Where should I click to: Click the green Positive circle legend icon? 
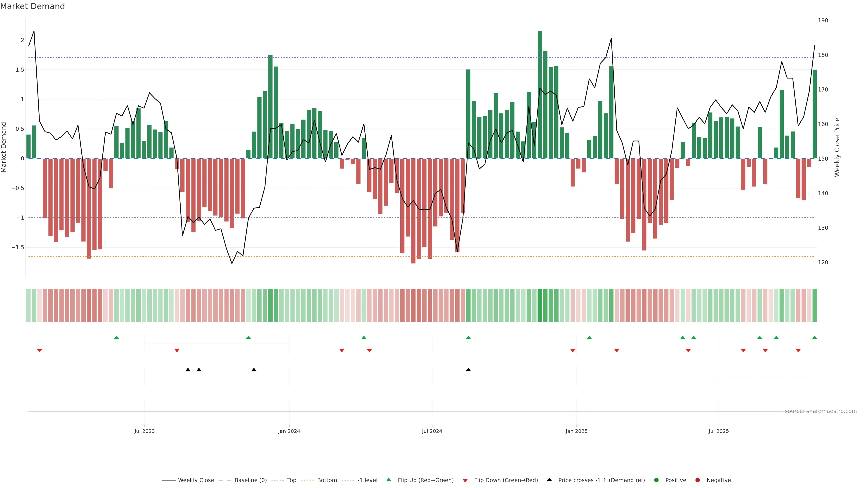tap(656, 480)
